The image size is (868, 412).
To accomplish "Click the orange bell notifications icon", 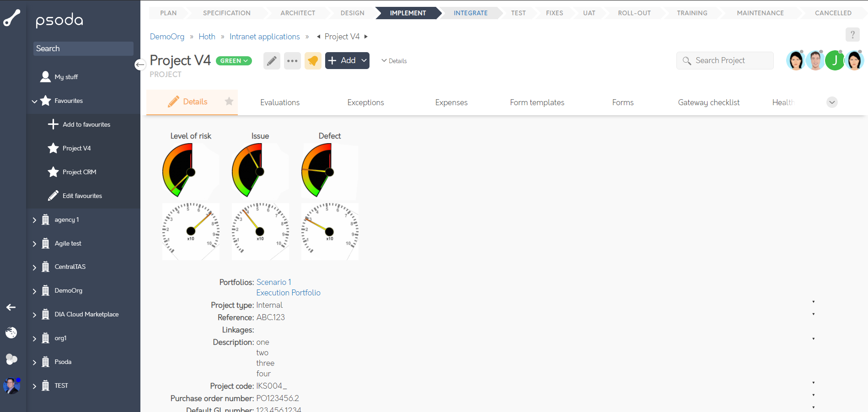I will [x=313, y=60].
